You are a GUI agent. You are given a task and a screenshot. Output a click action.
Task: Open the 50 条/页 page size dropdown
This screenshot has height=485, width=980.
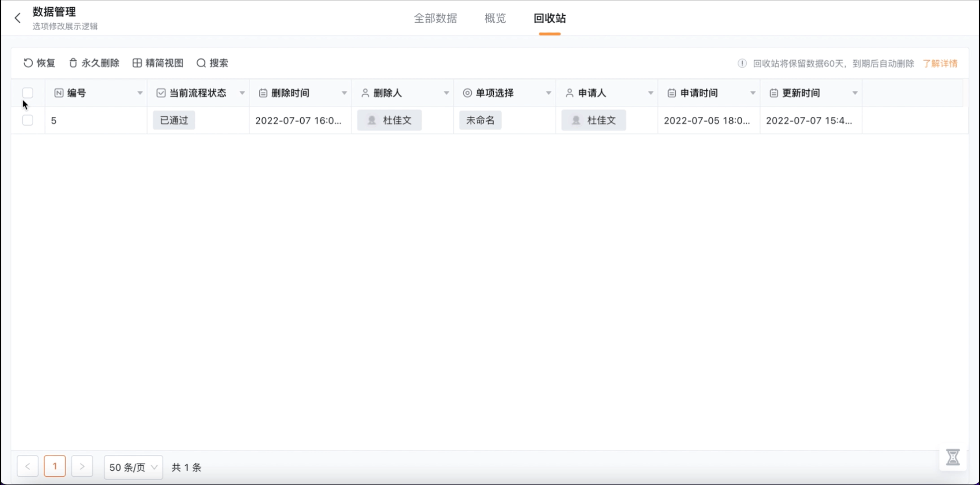click(x=133, y=467)
